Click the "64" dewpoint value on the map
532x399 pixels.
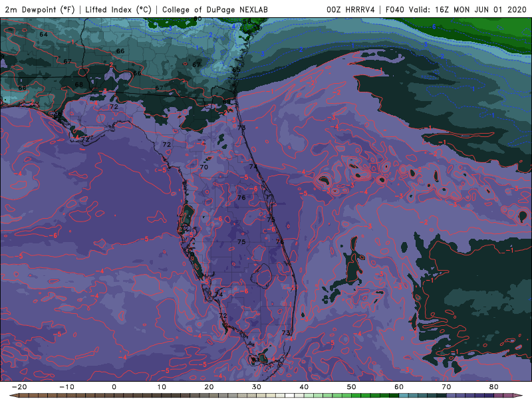[x=43, y=35]
